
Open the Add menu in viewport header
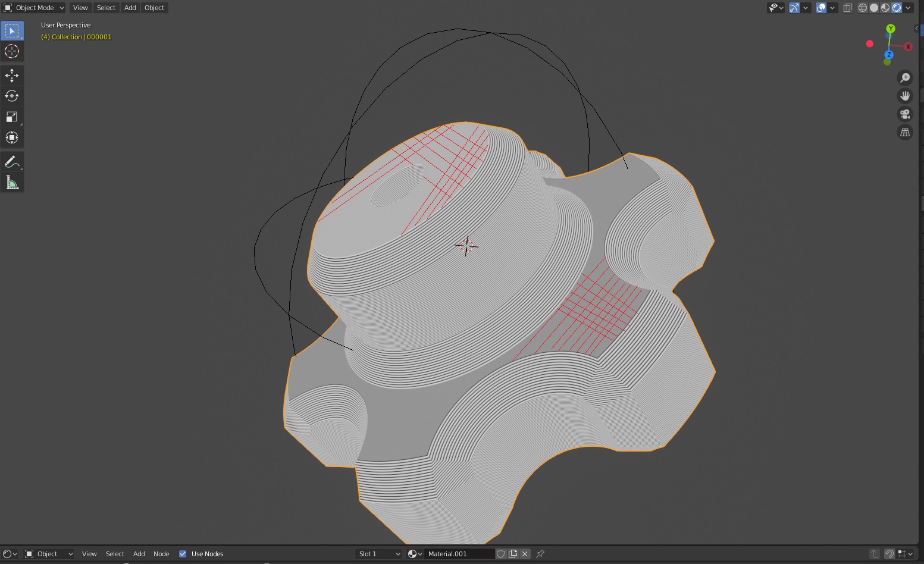pos(130,8)
